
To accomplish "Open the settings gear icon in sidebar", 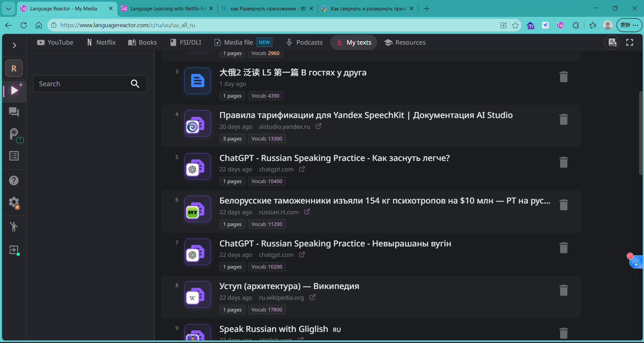I will pyautogui.click(x=14, y=202).
